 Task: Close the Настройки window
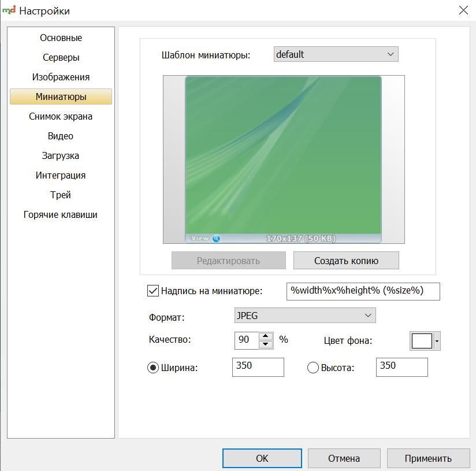point(463,10)
